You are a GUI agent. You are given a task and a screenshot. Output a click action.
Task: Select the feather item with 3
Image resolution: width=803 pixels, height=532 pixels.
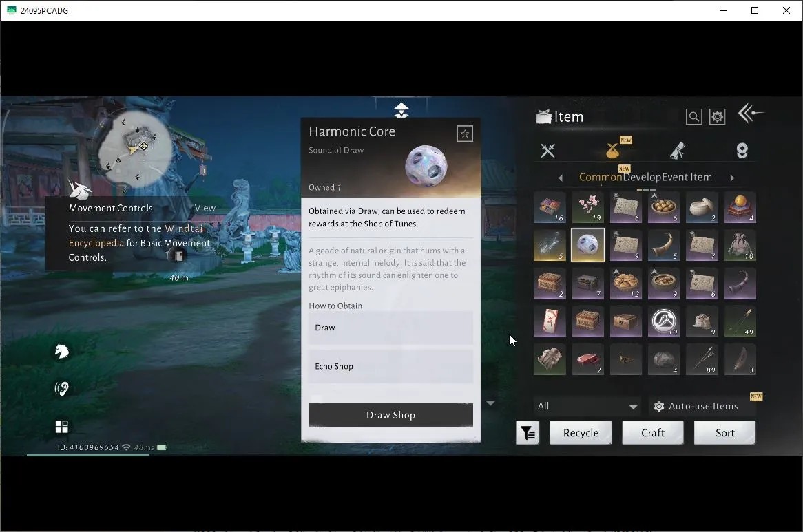tap(740, 359)
